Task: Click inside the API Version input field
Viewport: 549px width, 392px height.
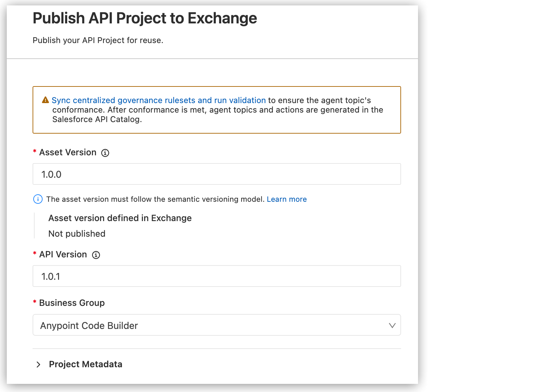Action: click(217, 276)
